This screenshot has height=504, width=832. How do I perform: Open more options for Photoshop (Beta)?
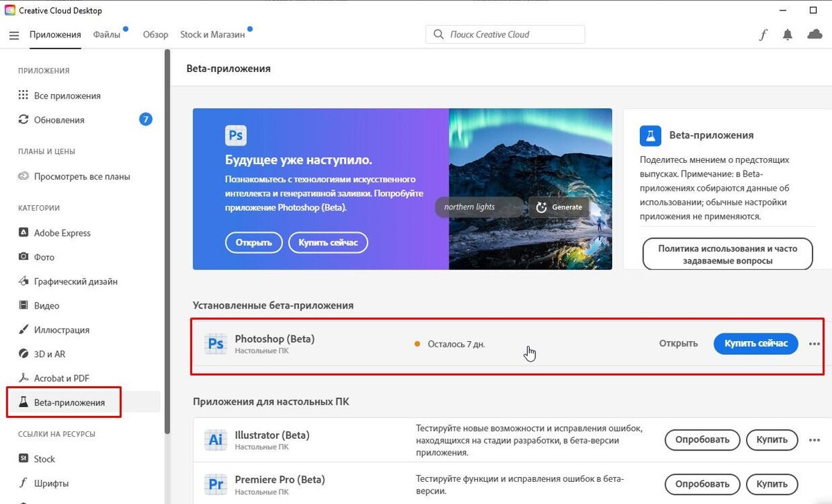(x=814, y=344)
